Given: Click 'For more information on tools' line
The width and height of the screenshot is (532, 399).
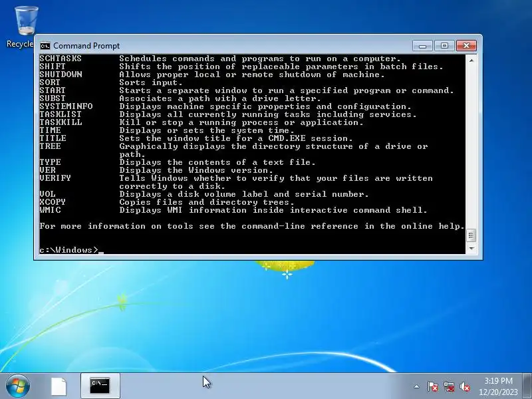Looking at the screenshot, I should pyautogui.click(x=252, y=226).
